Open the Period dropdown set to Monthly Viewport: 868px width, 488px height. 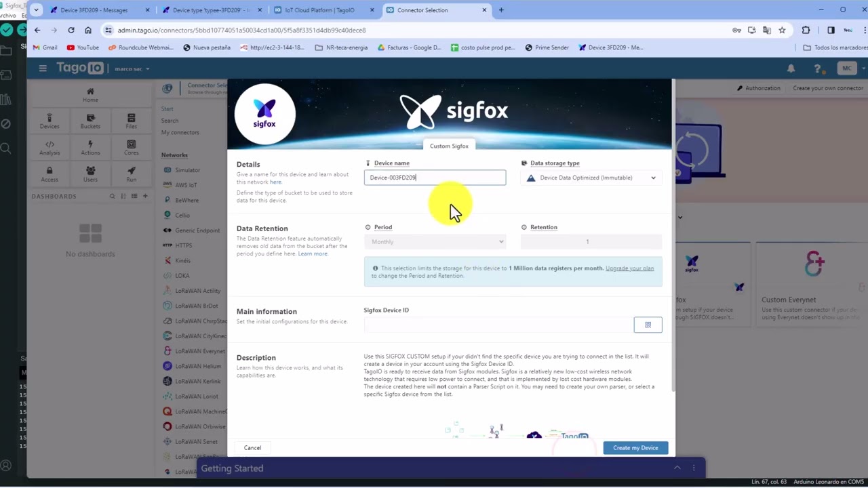[435, 242]
